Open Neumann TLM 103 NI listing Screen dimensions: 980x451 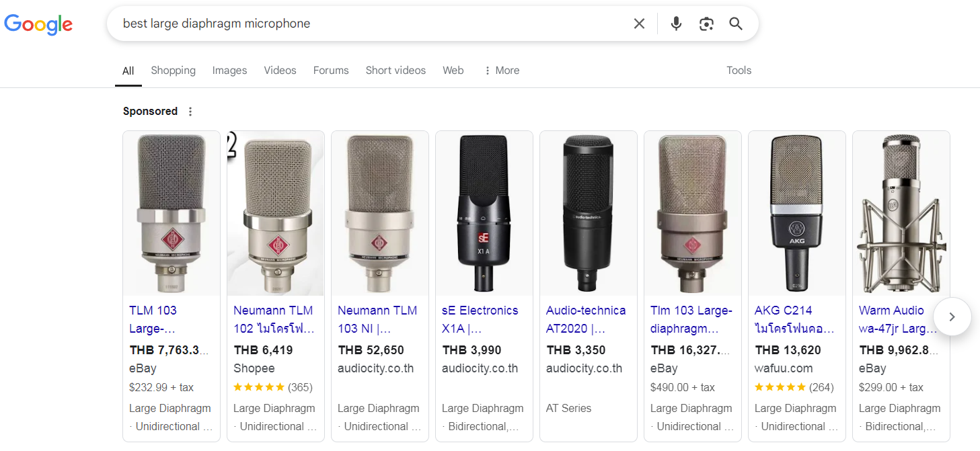(x=377, y=319)
